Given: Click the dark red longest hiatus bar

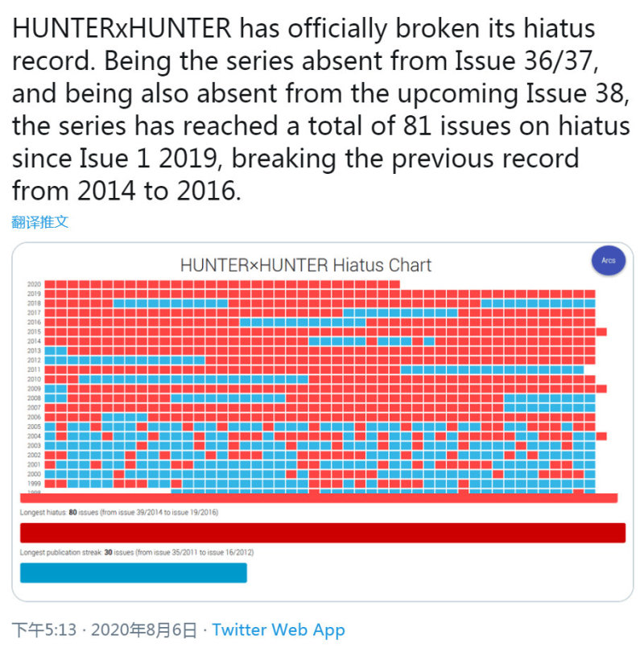Looking at the screenshot, I should click(323, 533).
